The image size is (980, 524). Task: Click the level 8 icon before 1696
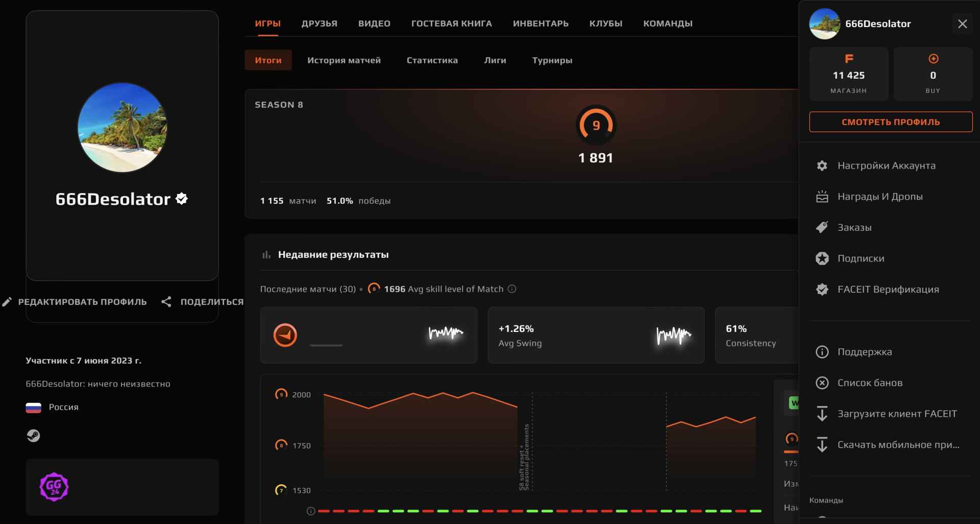[x=374, y=289]
